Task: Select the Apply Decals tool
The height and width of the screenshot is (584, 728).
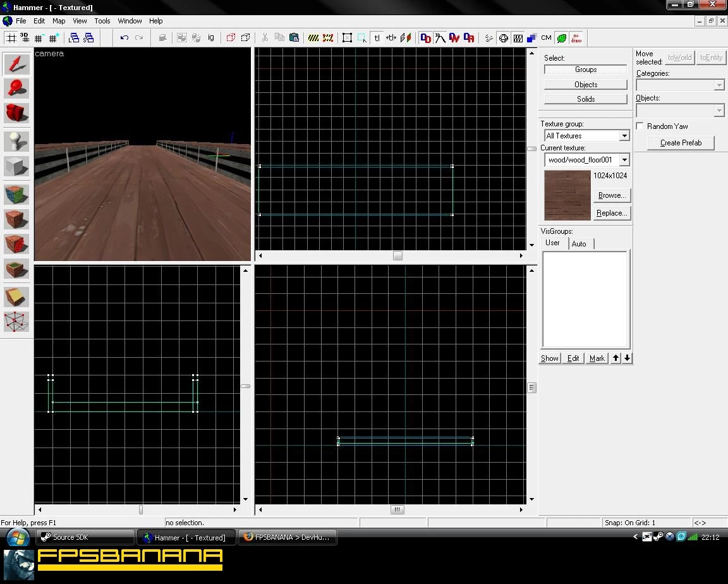Action: point(16,244)
